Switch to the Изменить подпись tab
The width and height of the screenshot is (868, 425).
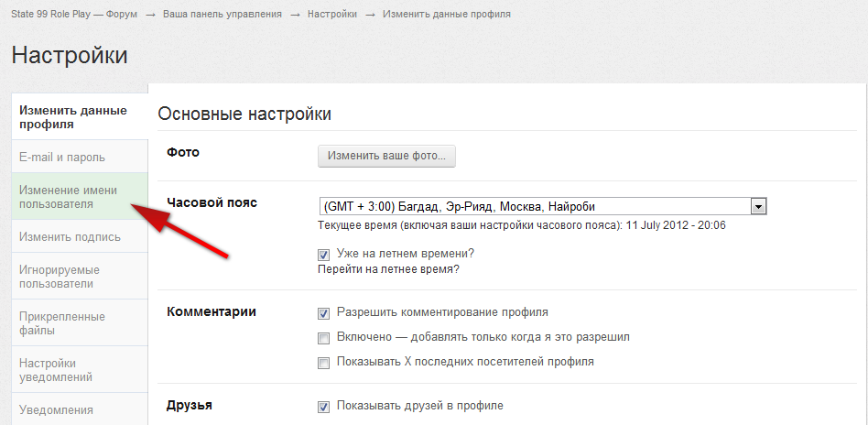tap(80, 236)
